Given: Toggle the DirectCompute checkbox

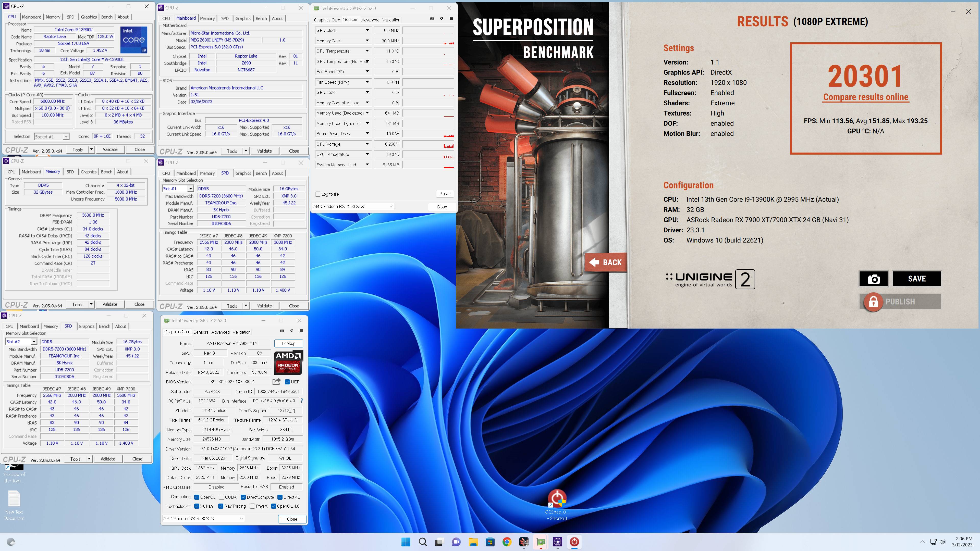Looking at the screenshot, I should tap(243, 497).
